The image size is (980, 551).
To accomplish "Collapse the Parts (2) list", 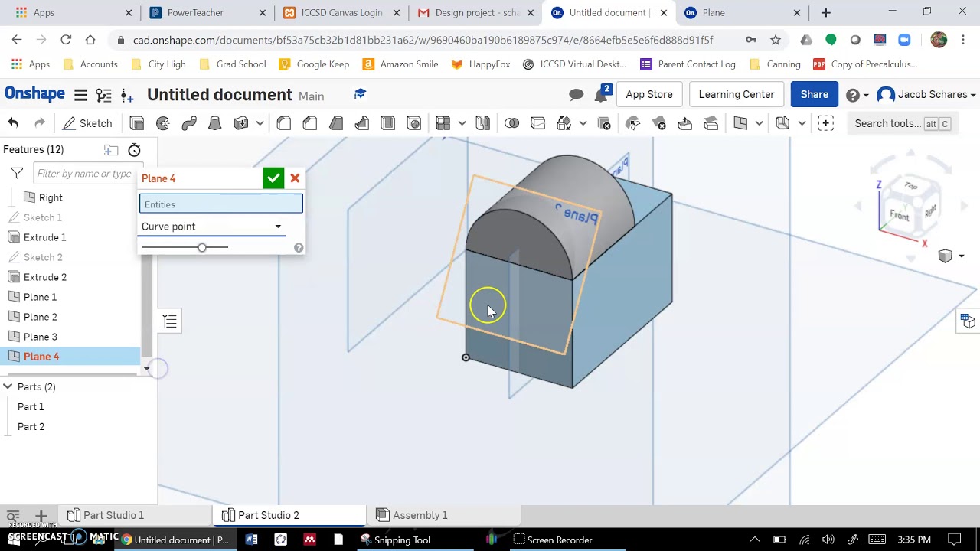I will [8, 387].
